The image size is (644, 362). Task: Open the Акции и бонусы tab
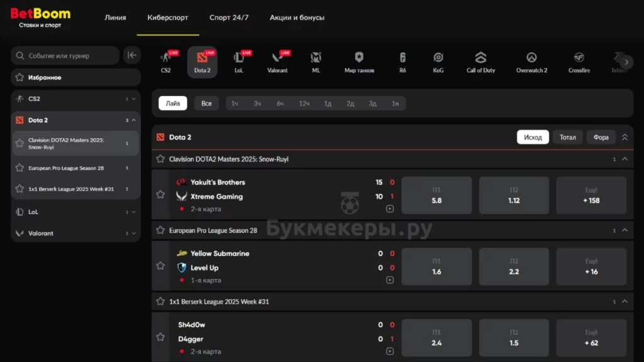tap(297, 18)
